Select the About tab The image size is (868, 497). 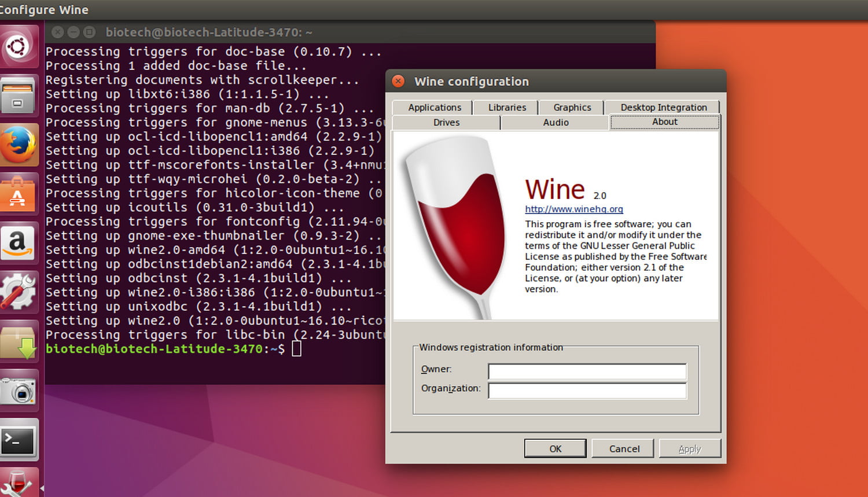[665, 122]
